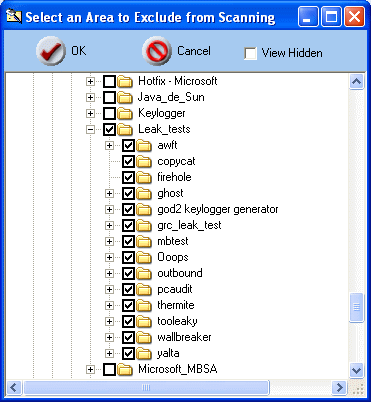The height and width of the screenshot is (402, 371).
Task: Check the Java_de_Sun folder checkbox
Action: click(109, 97)
